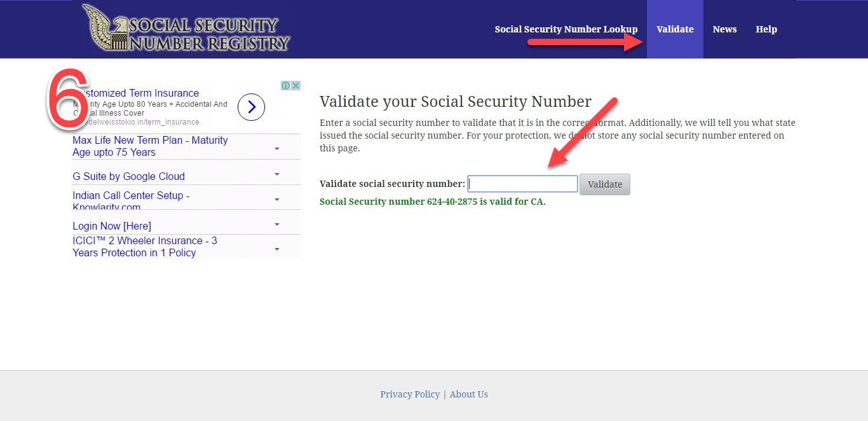Click the ad info icon

pyautogui.click(x=286, y=86)
